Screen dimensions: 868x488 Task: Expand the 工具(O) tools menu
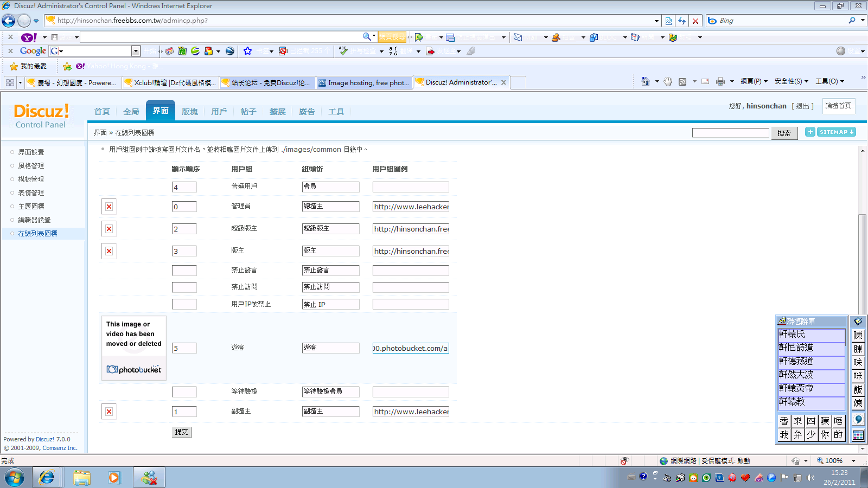(829, 81)
